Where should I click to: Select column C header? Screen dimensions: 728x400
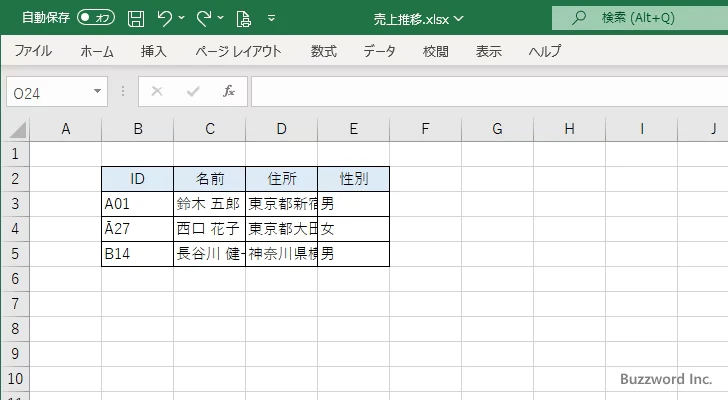[x=209, y=129]
